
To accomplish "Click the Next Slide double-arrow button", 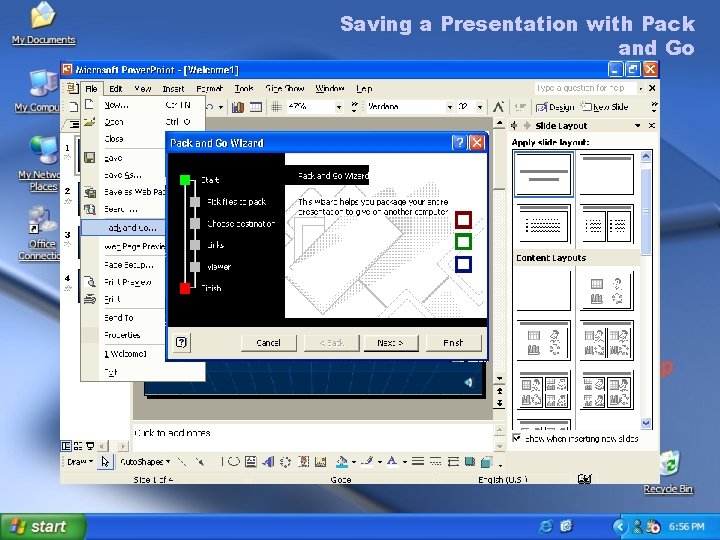I will (x=499, y=403).
